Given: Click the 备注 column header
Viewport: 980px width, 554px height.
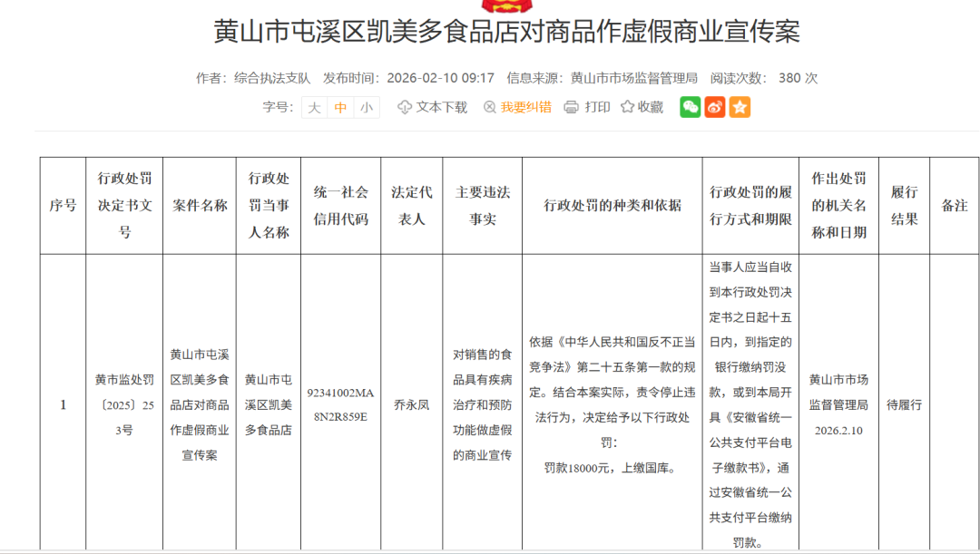Looking at the screenshot, I should [955, 206].
